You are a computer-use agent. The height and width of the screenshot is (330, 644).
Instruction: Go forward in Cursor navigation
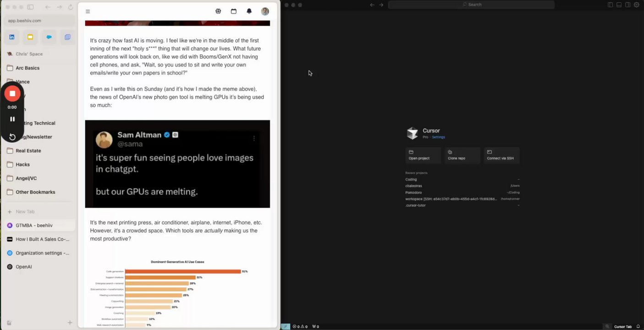pyautogui.click(x=381, y=5)
